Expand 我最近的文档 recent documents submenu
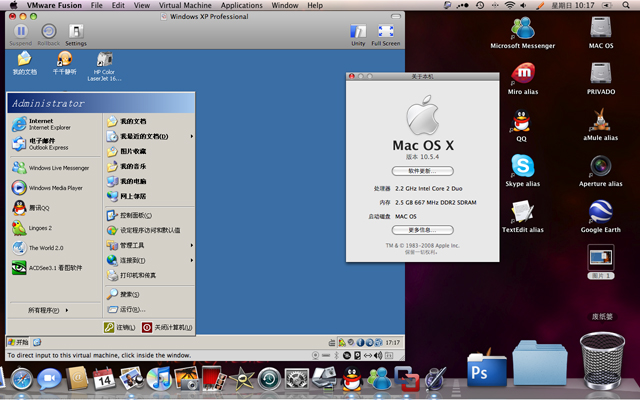The width and height of the screenshot is (640, 400). [x=145, y=136]
